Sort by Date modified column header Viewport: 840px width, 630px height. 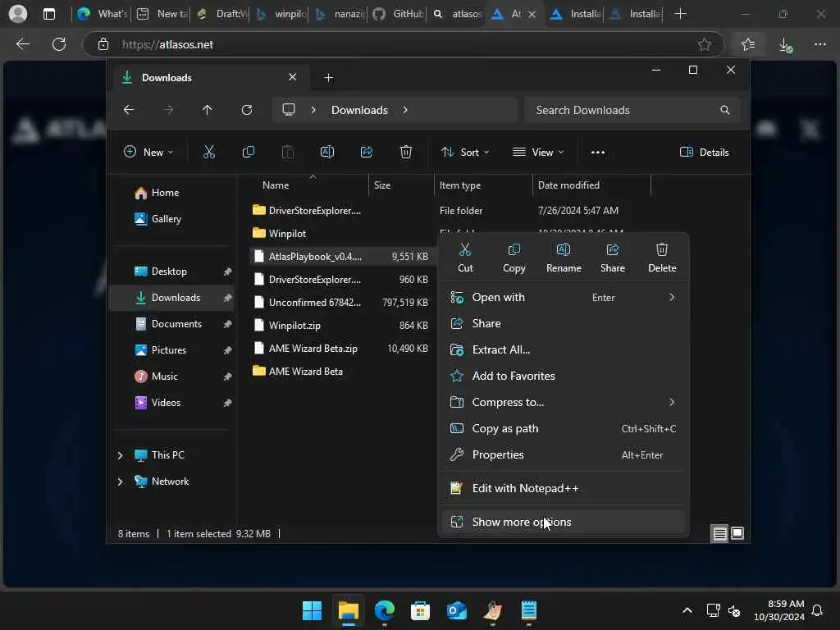(x=592, y=185)
